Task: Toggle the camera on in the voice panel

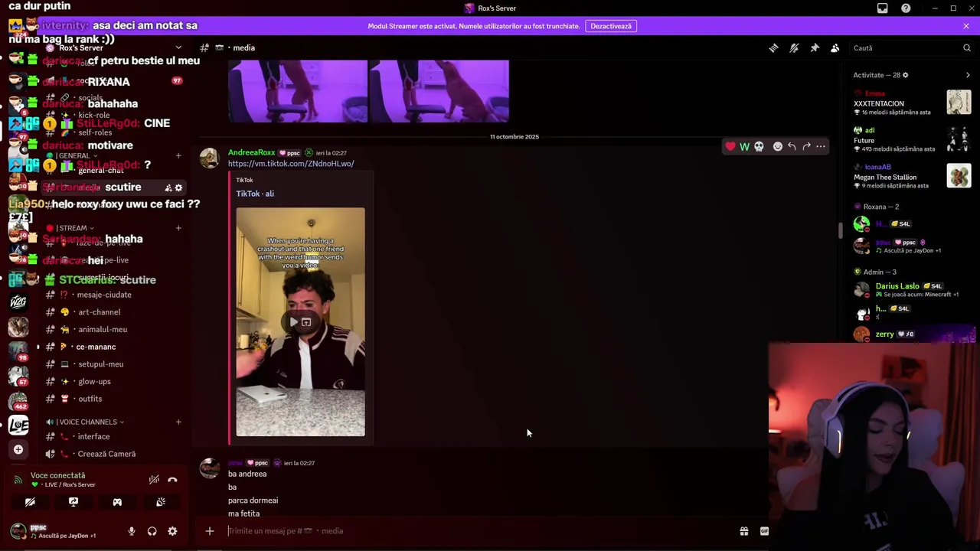Action: click(30, 502)
